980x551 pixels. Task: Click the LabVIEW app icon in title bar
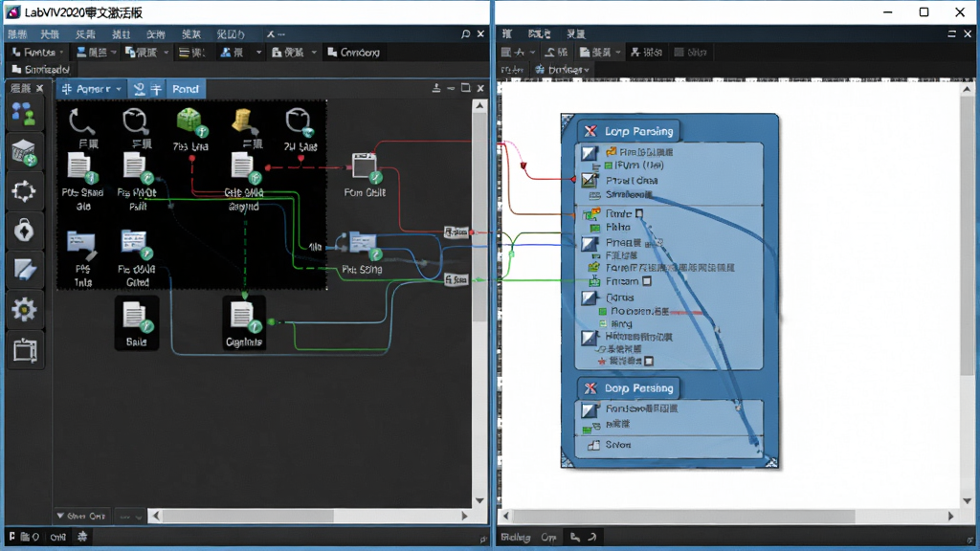(12, 11)
